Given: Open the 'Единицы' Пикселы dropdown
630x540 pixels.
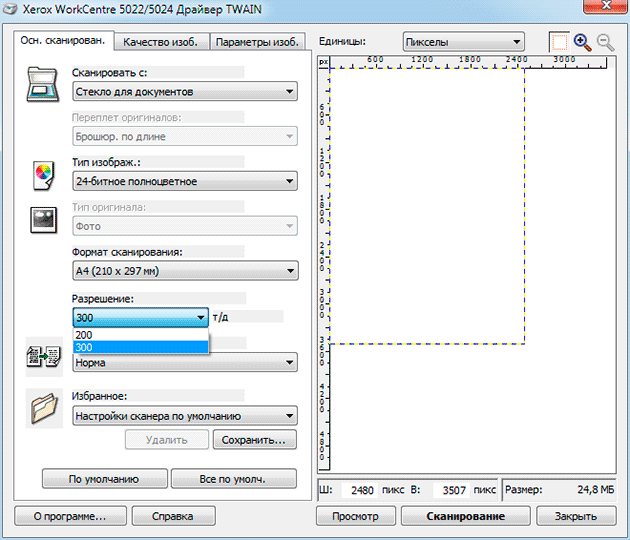Looking at the screenshot, I should 464,42.
